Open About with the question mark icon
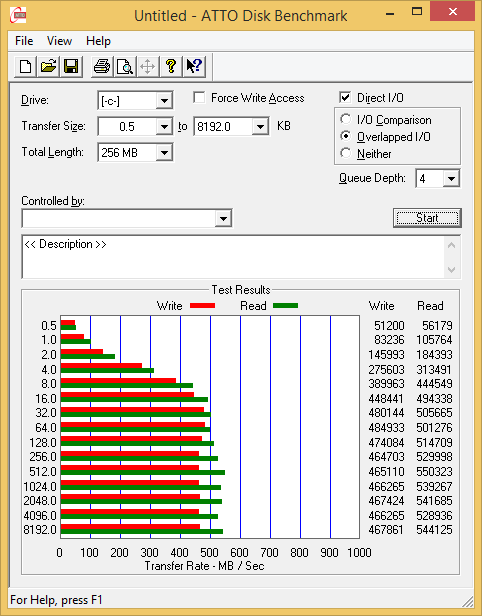Image resolution: width=482 pixels, height=616 pixels. (x=171, y=66)
